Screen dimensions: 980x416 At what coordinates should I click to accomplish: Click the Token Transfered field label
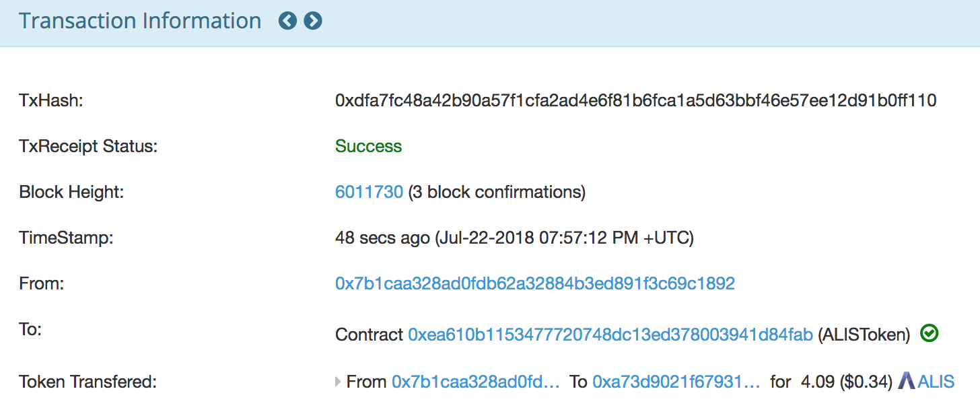tap(87, 382)
